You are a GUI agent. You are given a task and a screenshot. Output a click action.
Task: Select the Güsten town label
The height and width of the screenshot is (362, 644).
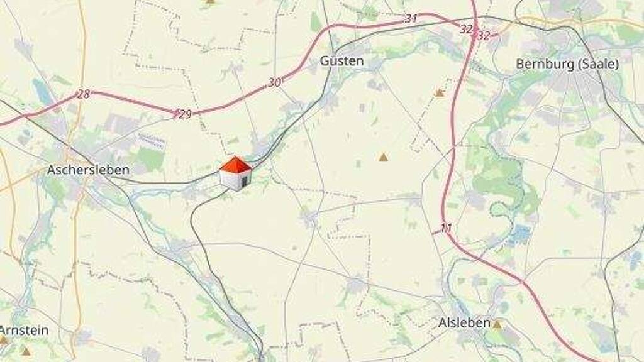coord(341,61)
